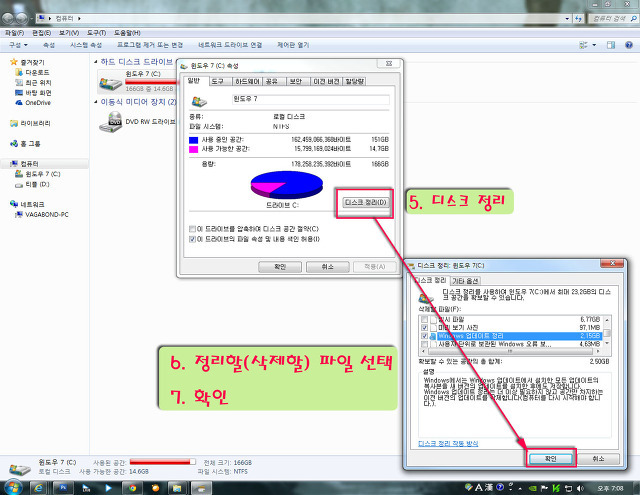Select 라이브러리 in the navigation pane

point(31,123)
